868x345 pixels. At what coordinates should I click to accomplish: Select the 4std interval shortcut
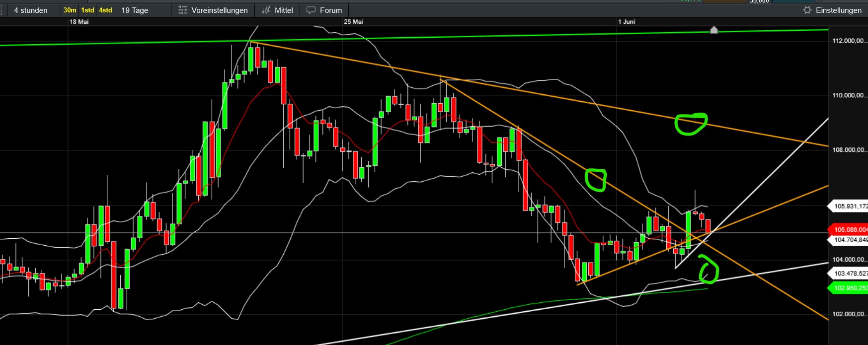[105, 10]
